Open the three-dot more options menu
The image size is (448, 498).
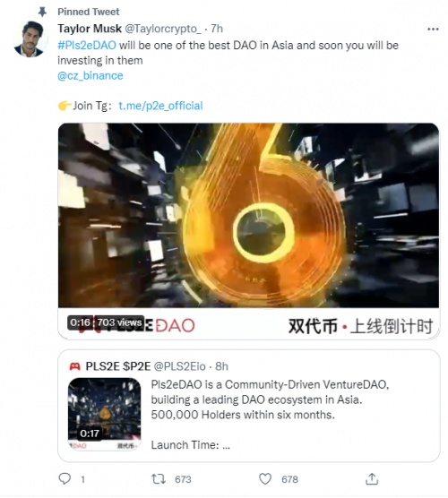coord(433,30)
